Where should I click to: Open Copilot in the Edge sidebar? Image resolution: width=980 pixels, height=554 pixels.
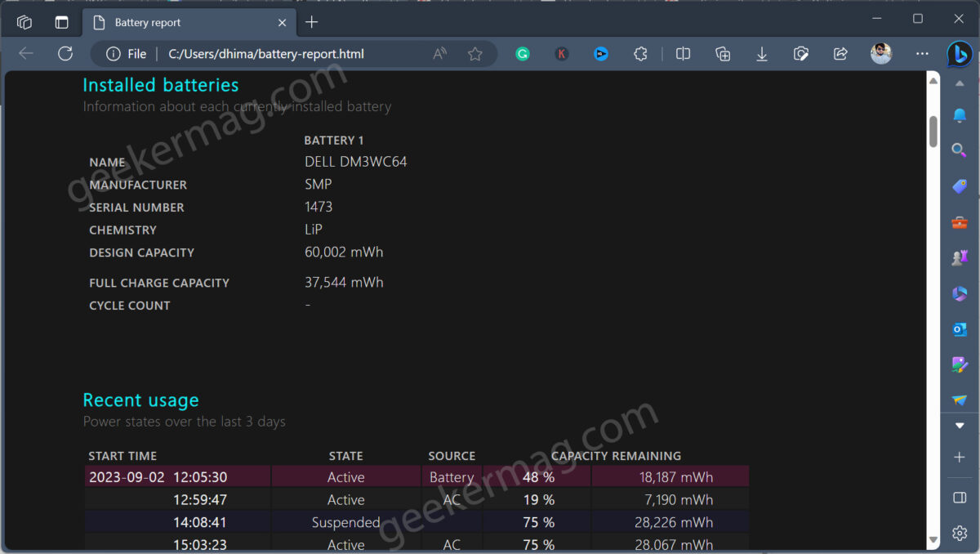tap(959, 54)
